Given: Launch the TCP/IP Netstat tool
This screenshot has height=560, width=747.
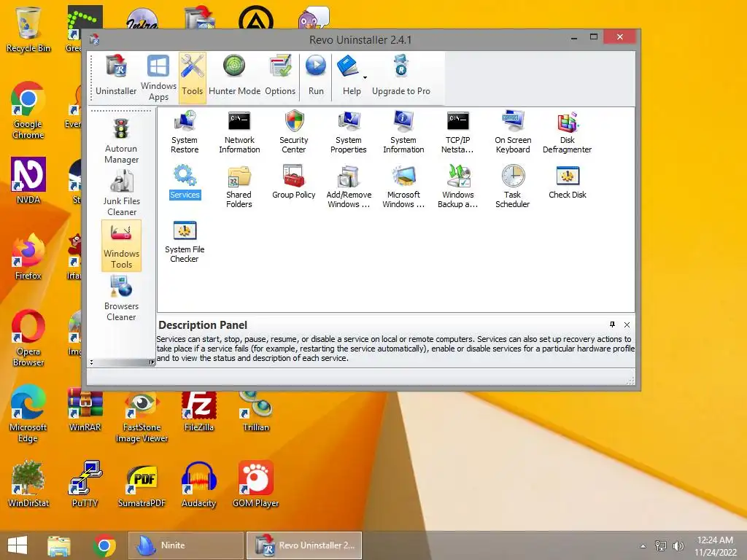Looking at the screenshot, I should coord(458,132).
